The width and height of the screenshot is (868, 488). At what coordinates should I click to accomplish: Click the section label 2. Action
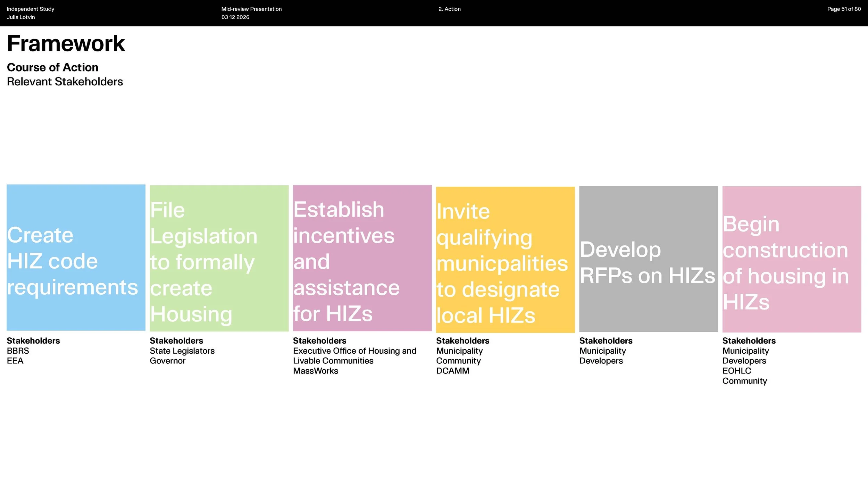tap(450, 9)
